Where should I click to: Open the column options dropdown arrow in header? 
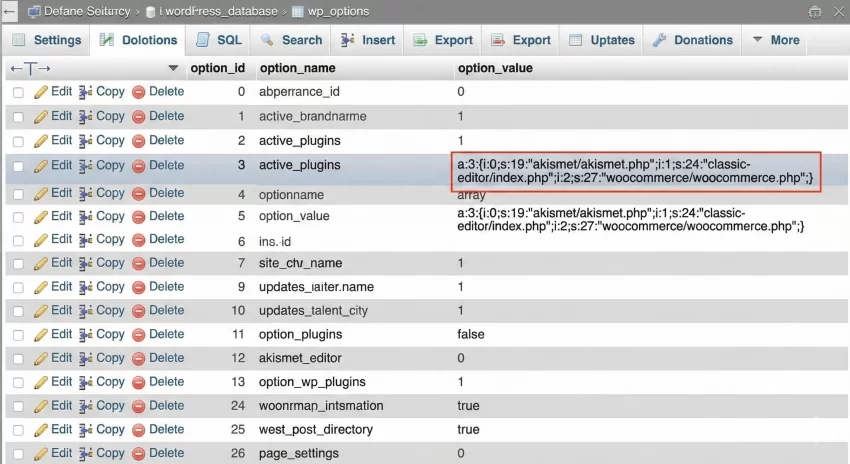click(173, 68)
